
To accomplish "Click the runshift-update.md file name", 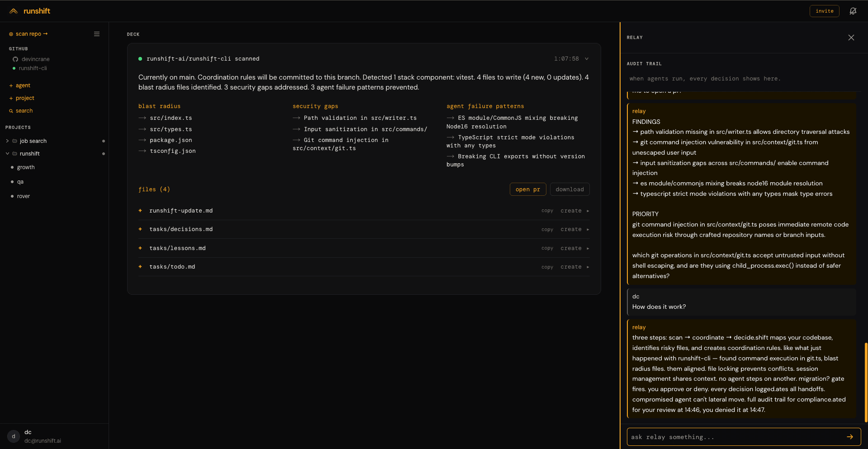I will click(181, 211).
